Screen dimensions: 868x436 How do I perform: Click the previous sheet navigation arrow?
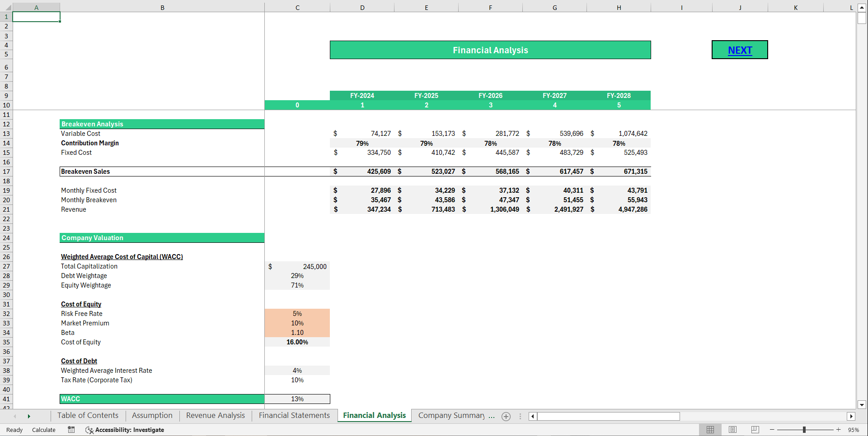(x=15, y=416)
